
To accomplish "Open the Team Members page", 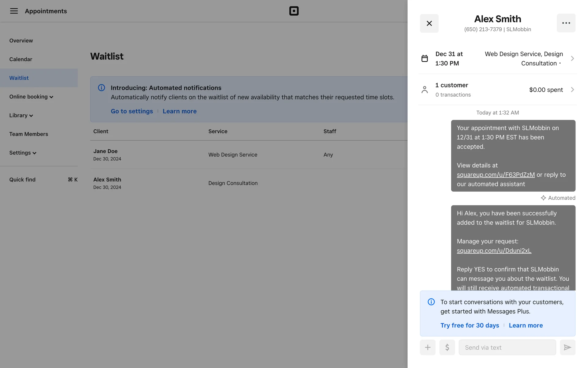I will [28, 134].
